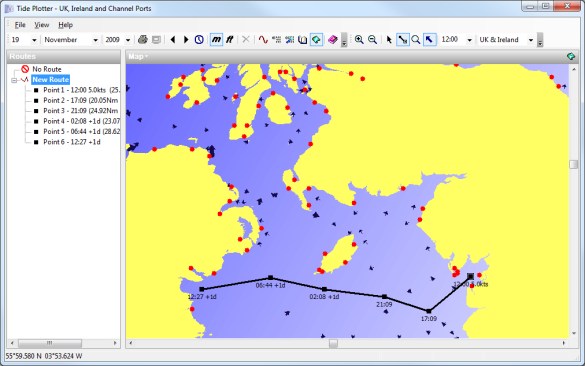Select the route drawing tool
Image resolution: width=585 pixels, height=366 pixels.
[x=403, y=40]
